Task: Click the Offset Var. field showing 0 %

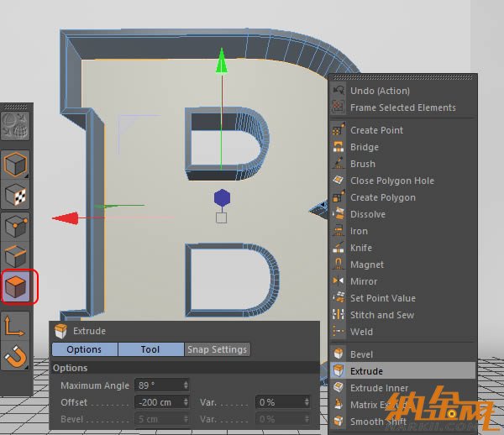Action: click(x=283, y=402)
